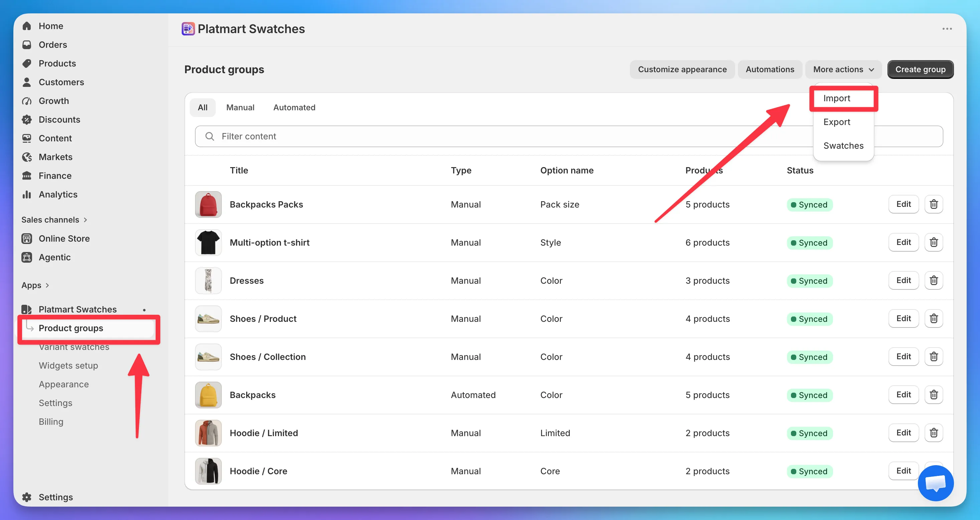The width and height of the screenshot is (980, 520).
Task: Click the Create group button
Action: pos(920,69)
